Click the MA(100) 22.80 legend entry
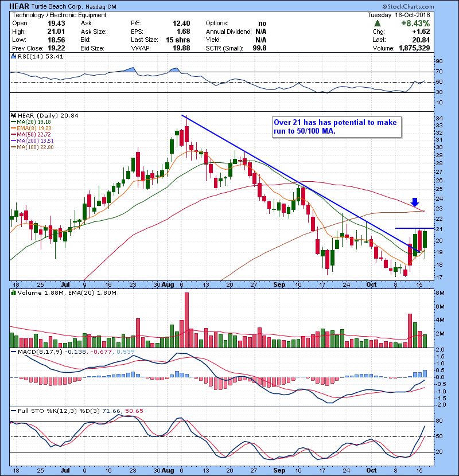 click(x=32, y=147)
